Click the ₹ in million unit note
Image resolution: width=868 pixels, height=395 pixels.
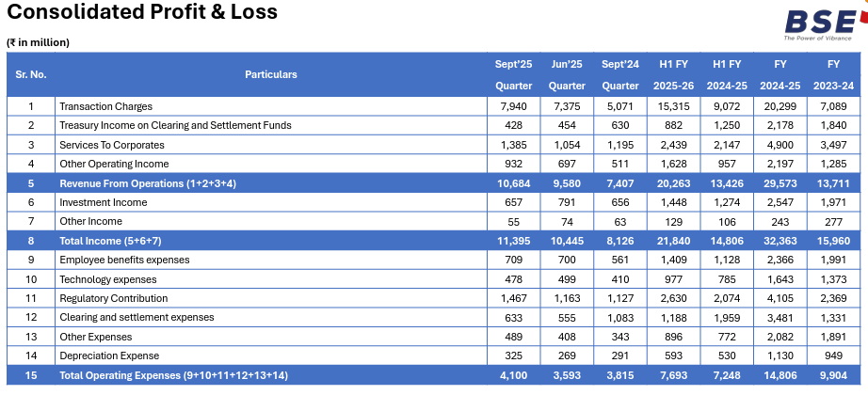tap(39, 42)
